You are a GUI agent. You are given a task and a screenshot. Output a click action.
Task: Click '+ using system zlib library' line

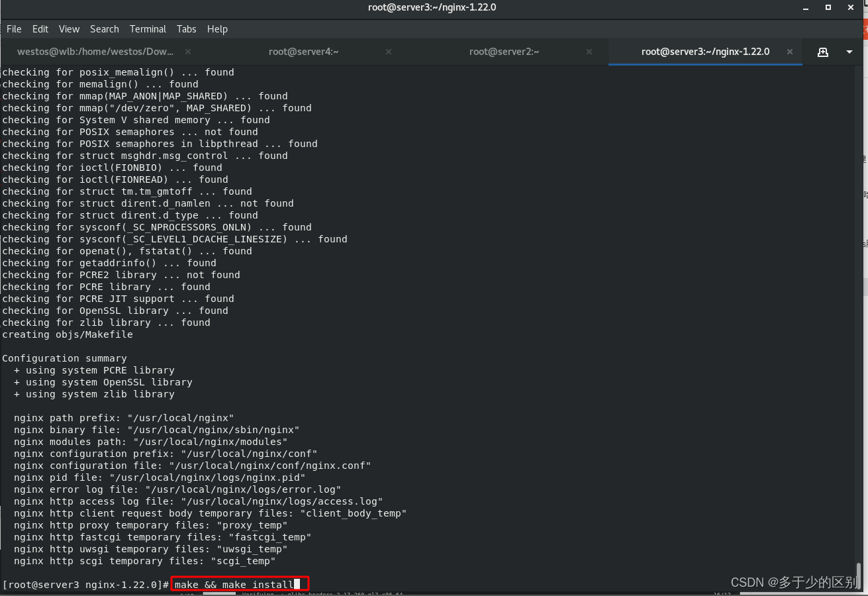pyautogui.click(x=94, y=394)
